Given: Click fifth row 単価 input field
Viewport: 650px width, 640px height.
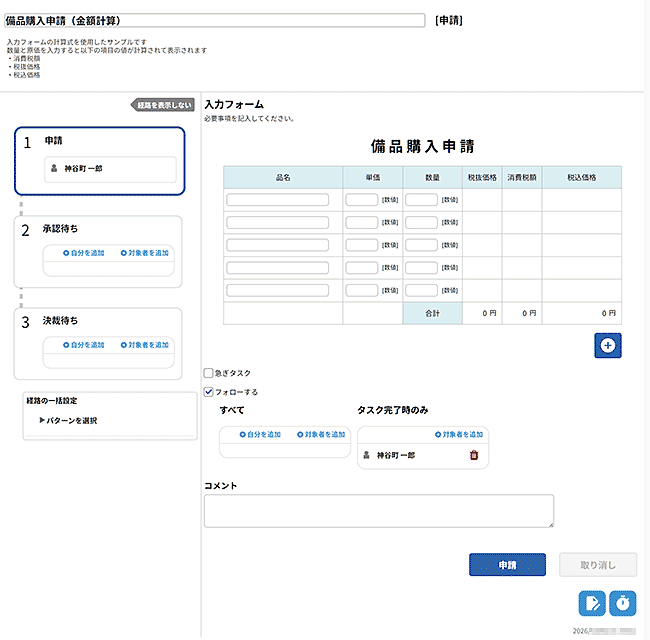Looking at the screenshot, I should pyautogui.click(x=362, y=290).
